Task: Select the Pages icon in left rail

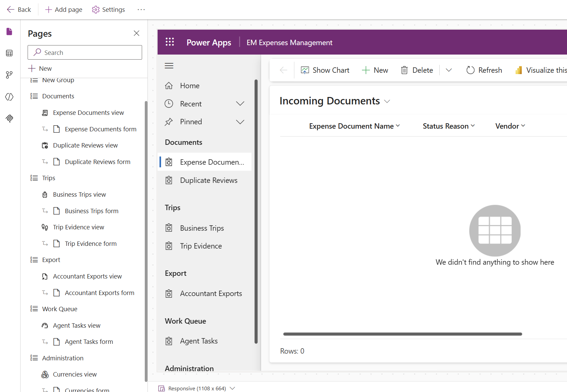Action: [9, 32]
